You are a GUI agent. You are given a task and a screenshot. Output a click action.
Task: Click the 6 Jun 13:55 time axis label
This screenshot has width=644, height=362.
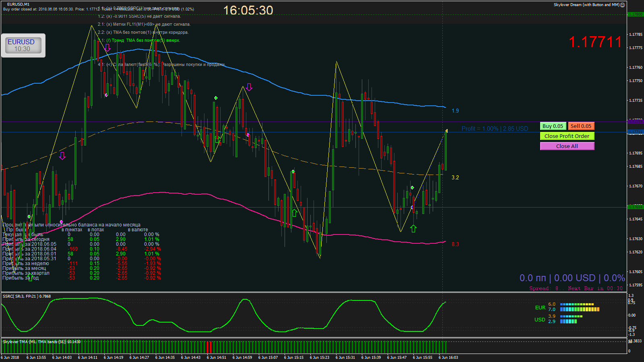pos(36,357)
